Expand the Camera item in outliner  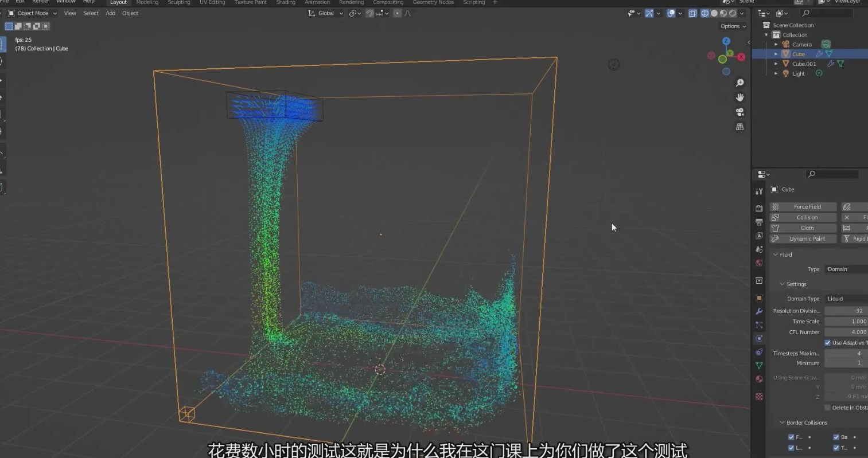776,45
